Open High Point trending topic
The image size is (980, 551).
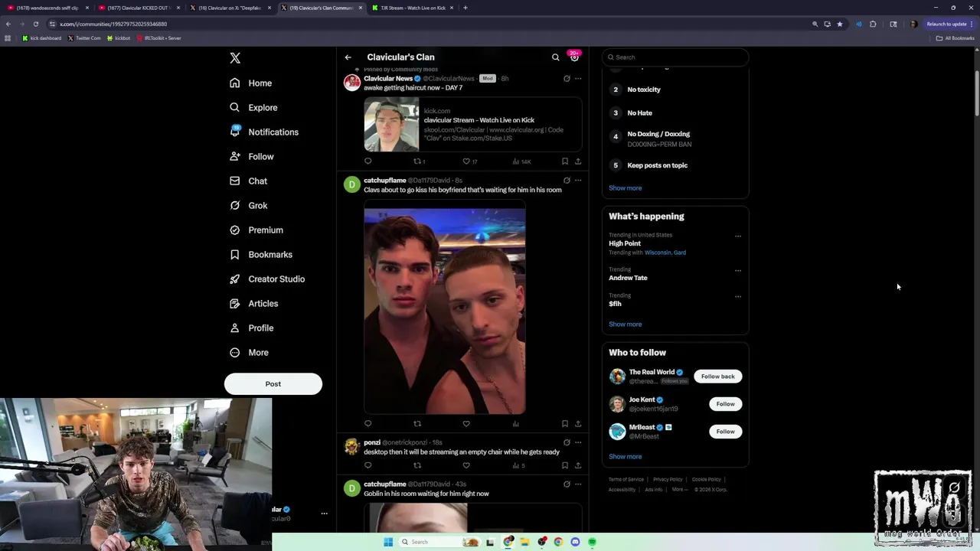pyautogui.click(x=625, y=243)
